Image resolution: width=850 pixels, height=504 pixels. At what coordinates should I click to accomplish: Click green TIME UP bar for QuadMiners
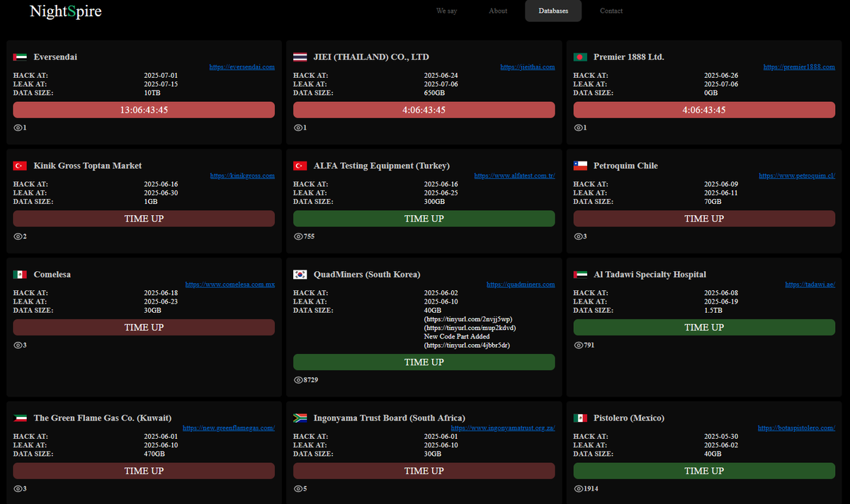tap(424, 362)
